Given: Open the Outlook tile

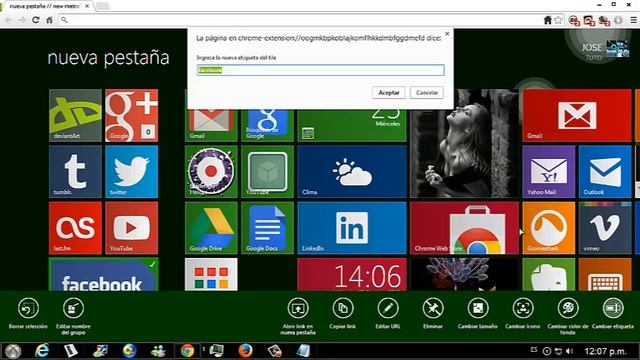Looking at the screenshot, I should click(605, 171).
